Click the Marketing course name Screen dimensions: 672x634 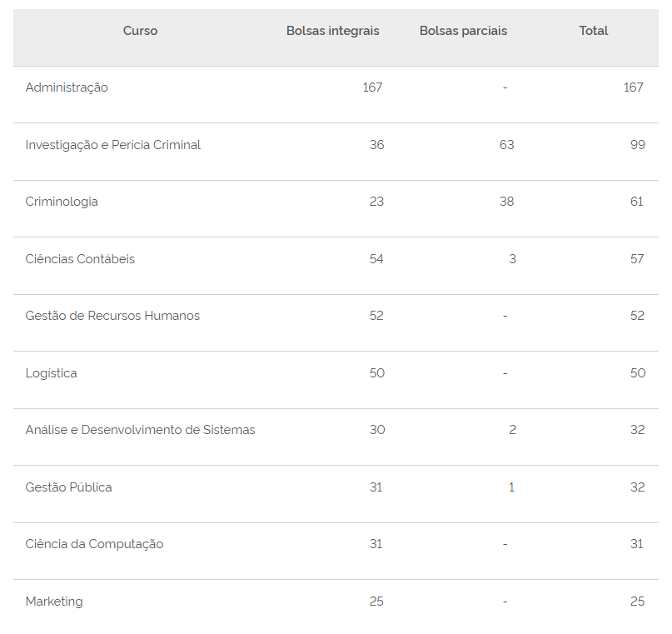tap(54, 602)
